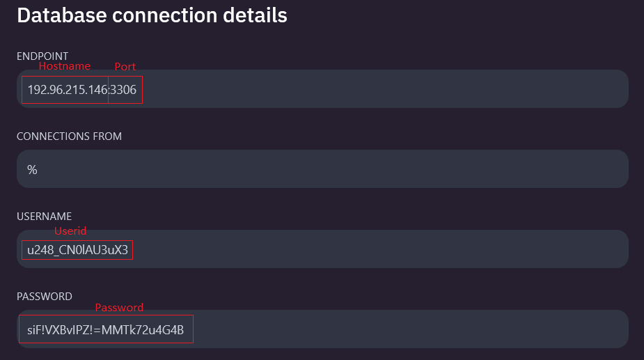Image resolution: width=644 pixels, height=360 pixels.
Task: Focus the Endpoint field's empty area
Action: pyautogui.click(x=383, y=89)
